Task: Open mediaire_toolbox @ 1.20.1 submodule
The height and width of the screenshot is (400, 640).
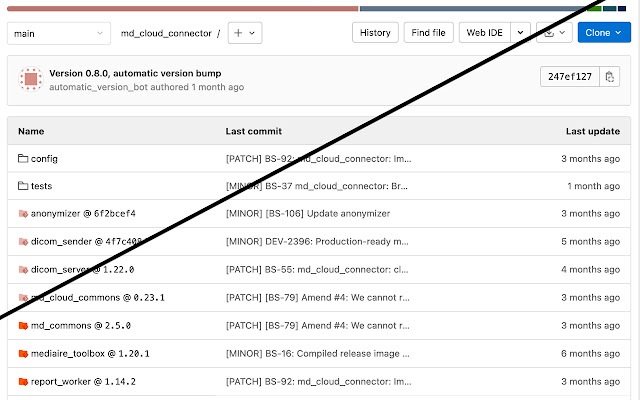Action: coord(90,353)
